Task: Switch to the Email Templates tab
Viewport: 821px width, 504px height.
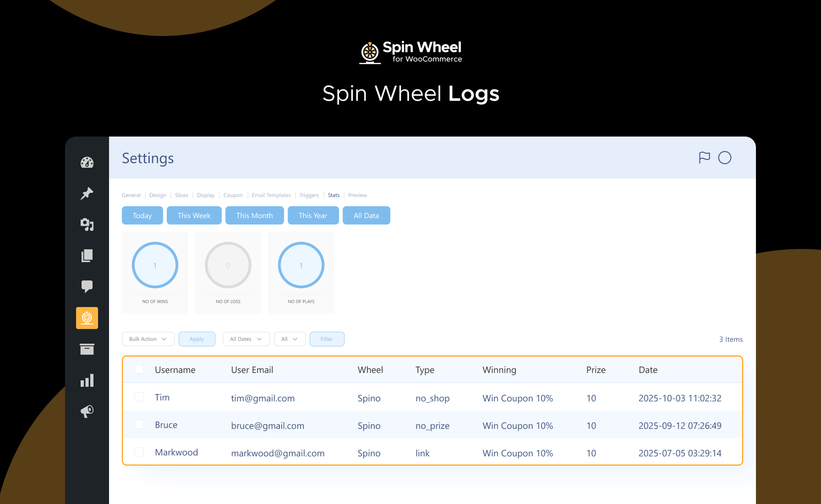Action: (x=271, y=195)
